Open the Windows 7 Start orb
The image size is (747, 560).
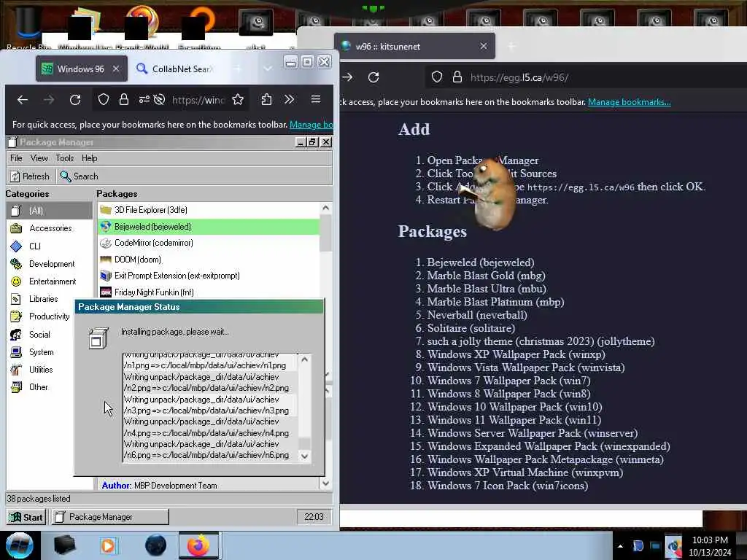(x=20, y=545)
